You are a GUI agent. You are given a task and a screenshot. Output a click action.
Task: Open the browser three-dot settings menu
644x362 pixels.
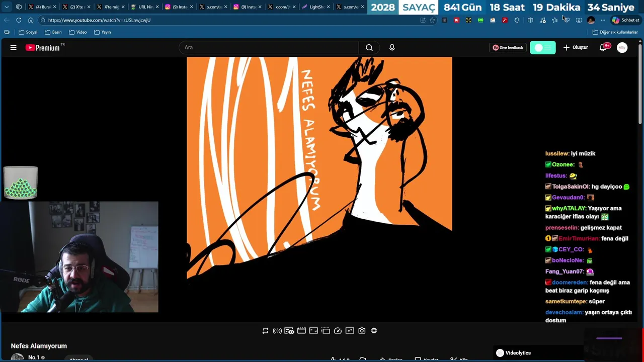coord(603,20)
